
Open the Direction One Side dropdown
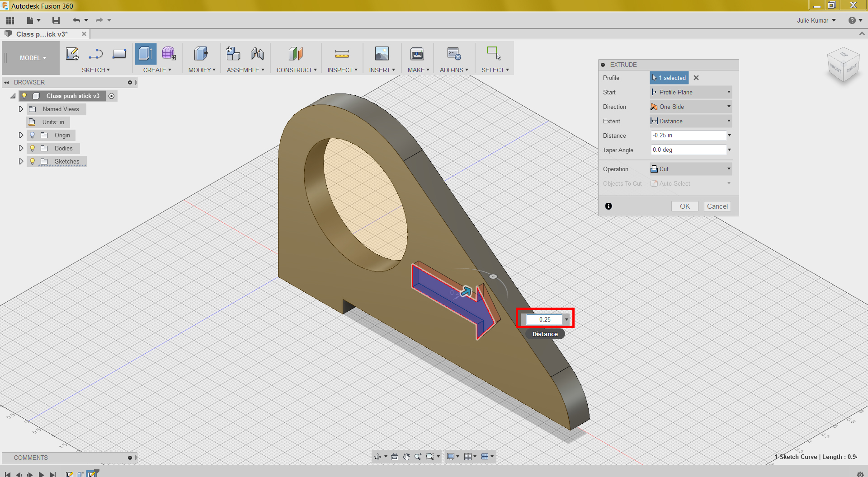(x=691, y=107)
